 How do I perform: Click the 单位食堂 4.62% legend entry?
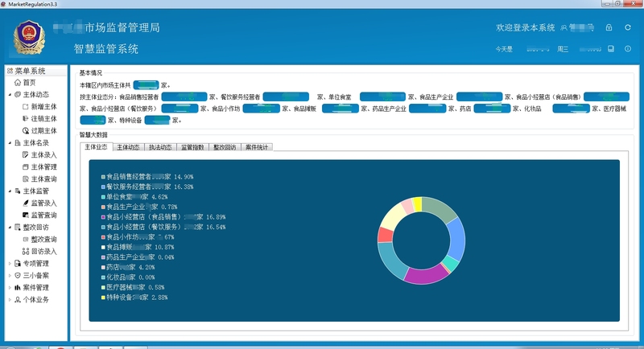pos(134,197)
